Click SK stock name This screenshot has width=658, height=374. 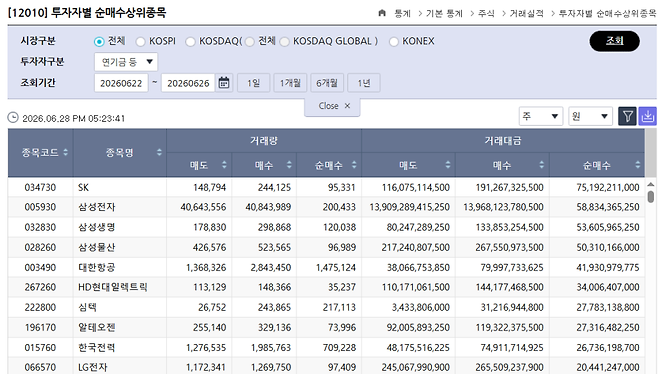tap(84, 187)
